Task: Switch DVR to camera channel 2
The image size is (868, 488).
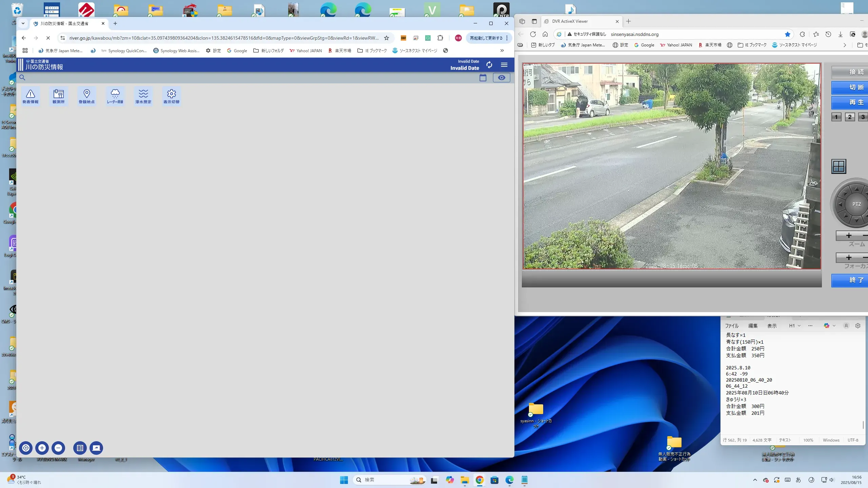Action: click(x=850, y=117)
